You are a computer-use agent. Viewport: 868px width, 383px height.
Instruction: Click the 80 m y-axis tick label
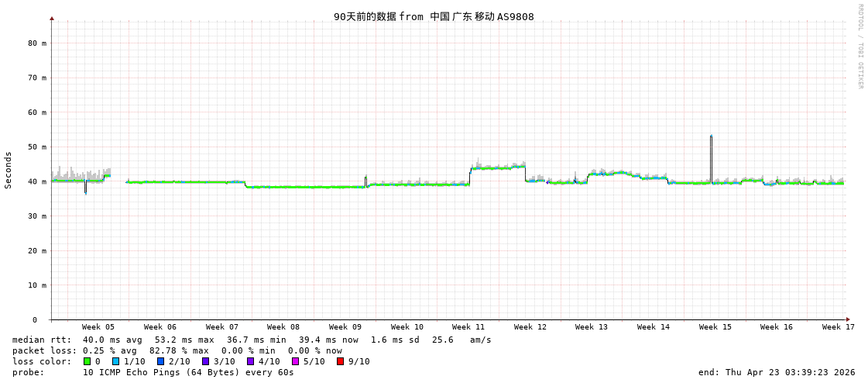37,43
